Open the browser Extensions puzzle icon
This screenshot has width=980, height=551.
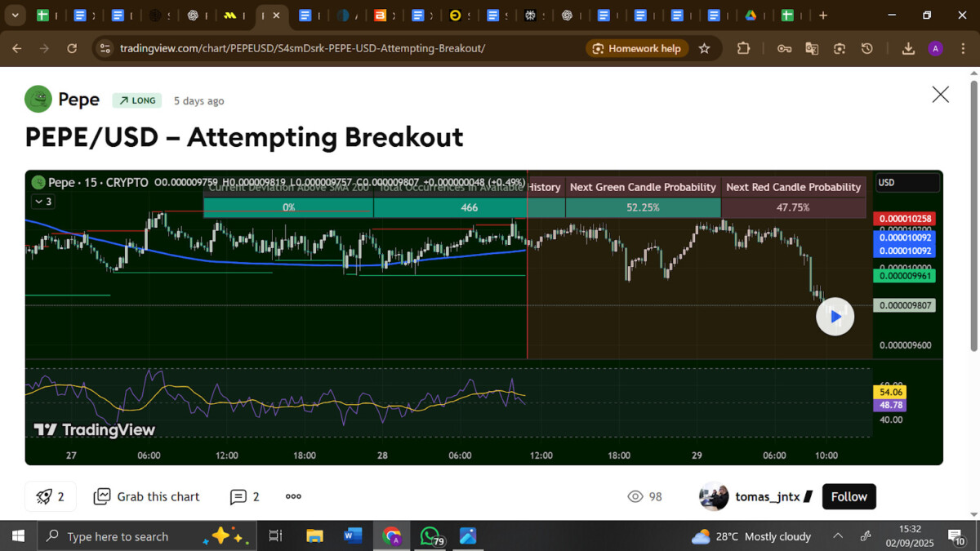click(743, 48)
